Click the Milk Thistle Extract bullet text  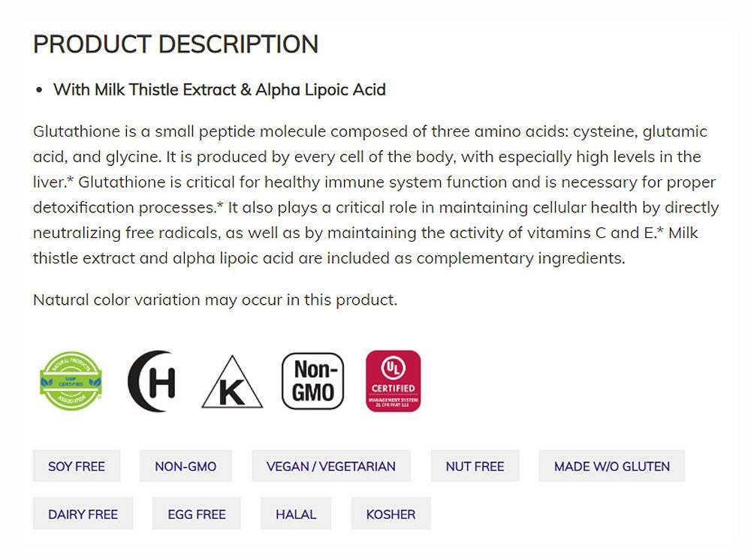[219, 90]
